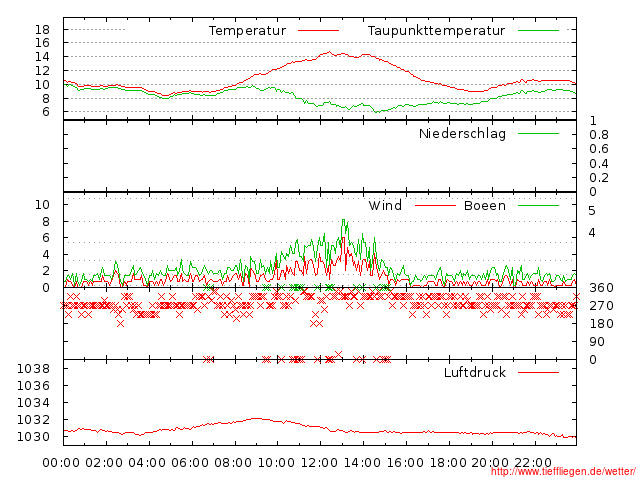Screen dimensions: 640x480
Task: Click the 1030 pressure axis value
Action: (x=33, y=437)
